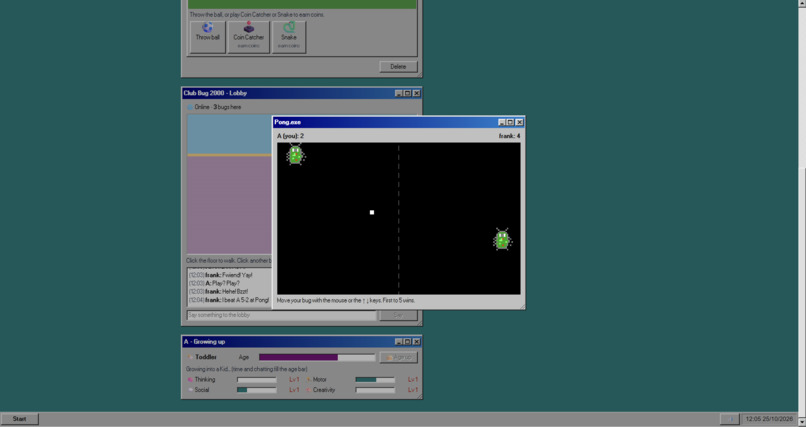The height and width of the screenshot is (427, 806).
Task: Maximize the Pong.exe window
Action: [x=510, y=122]
